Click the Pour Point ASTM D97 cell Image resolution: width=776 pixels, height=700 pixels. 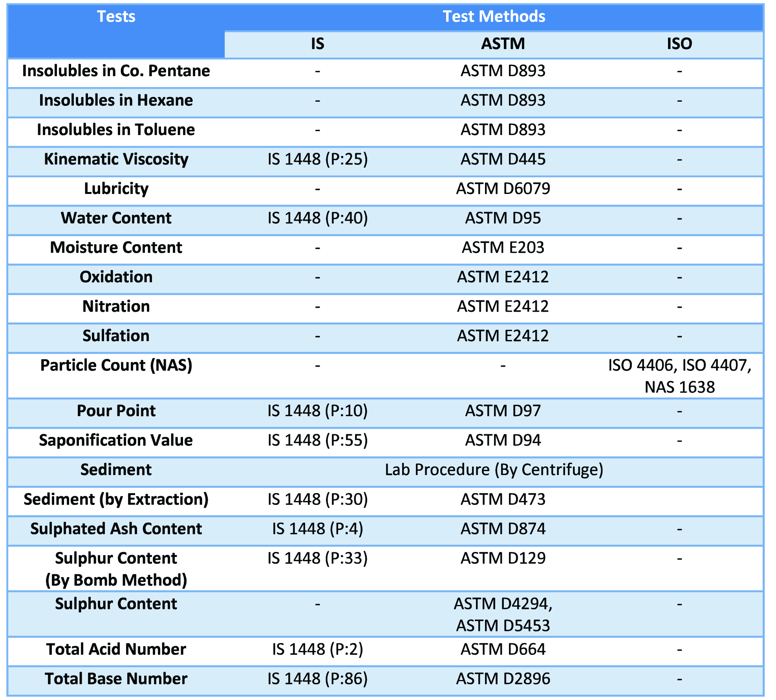point(503,411)
